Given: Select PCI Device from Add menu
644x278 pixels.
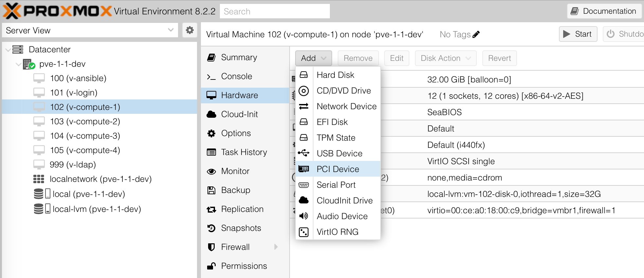Looking at the screenshot, I should tap(338, 169).
